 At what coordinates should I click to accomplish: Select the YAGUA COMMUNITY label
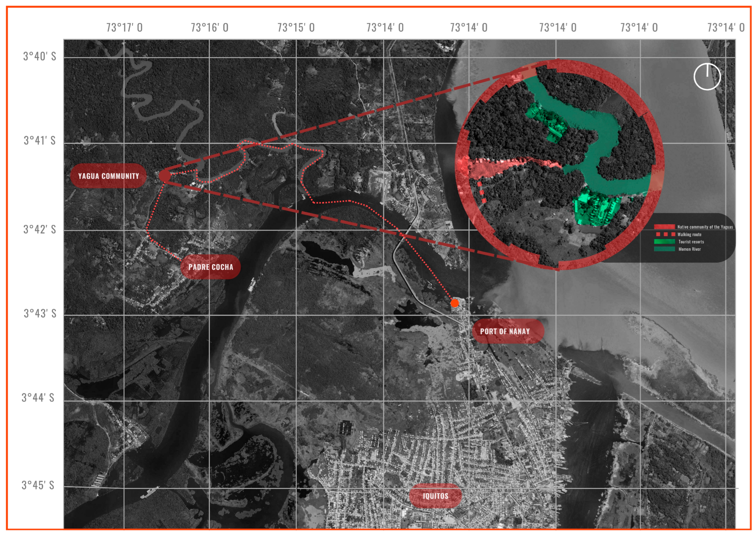pyautogui.click(x=108, y=176)
